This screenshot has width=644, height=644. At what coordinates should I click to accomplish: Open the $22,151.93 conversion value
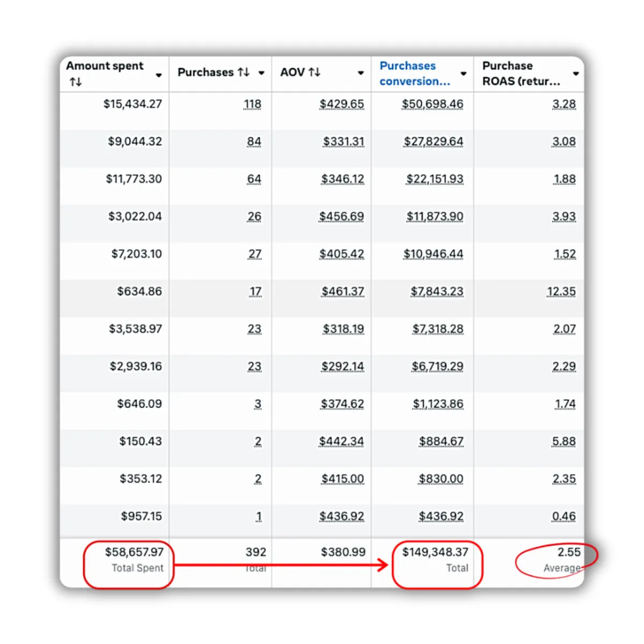point(435,179)
